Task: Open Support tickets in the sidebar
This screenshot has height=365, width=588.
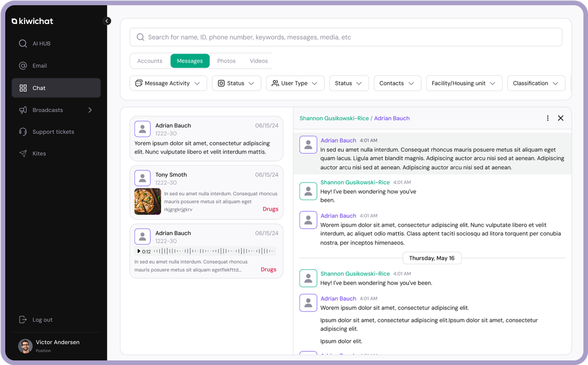Action: coord(56,132)
